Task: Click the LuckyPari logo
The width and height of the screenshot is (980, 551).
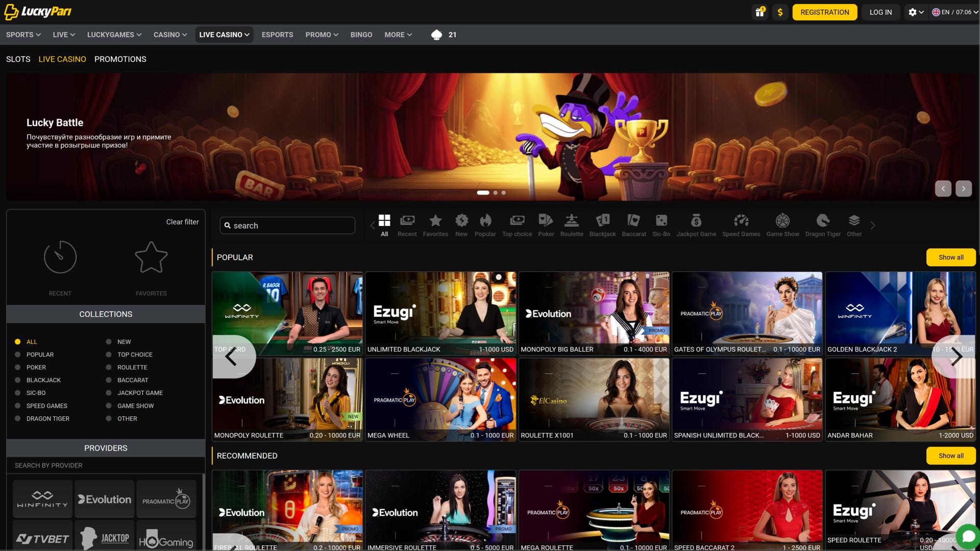Action: click(x=38, y=12)
